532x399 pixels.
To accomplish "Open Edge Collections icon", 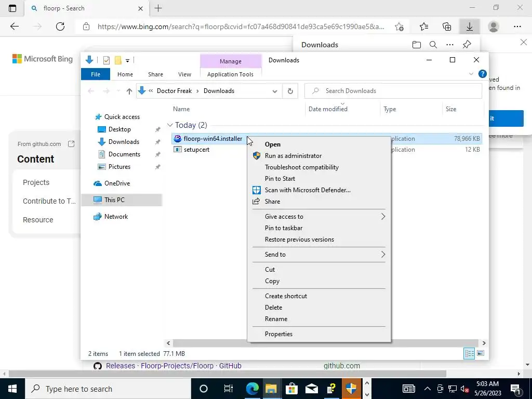I will (447, 26).
